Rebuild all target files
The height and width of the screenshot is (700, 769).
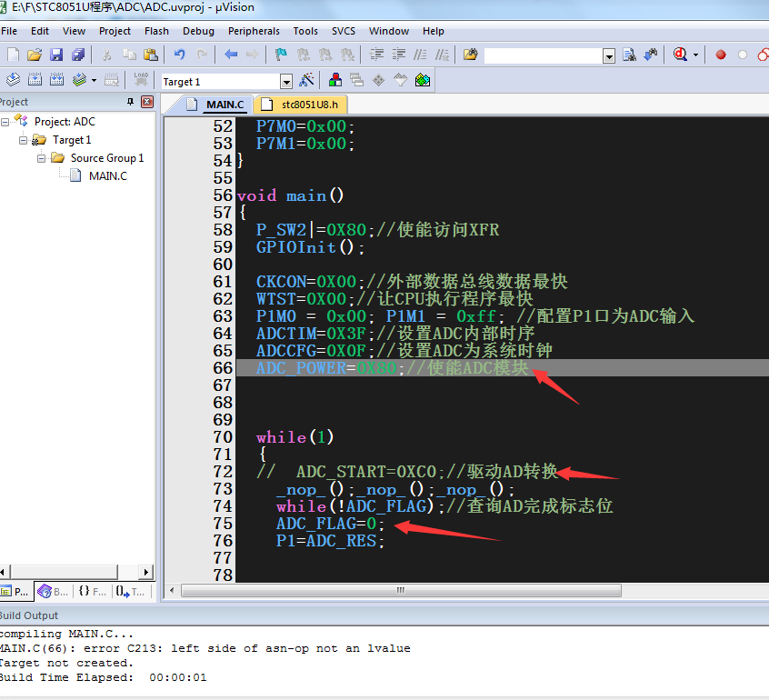[57, 79]
